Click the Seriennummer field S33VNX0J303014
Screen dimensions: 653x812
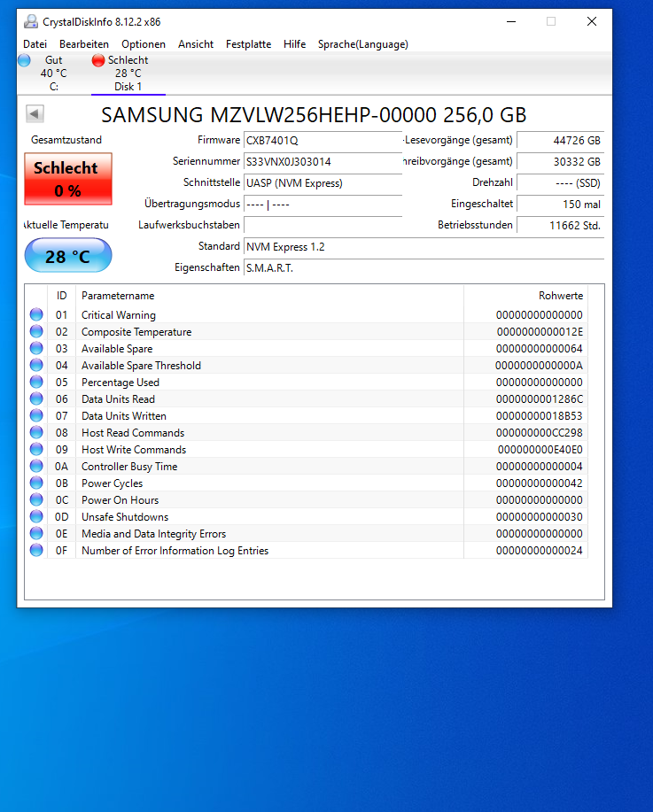point(323,161)
